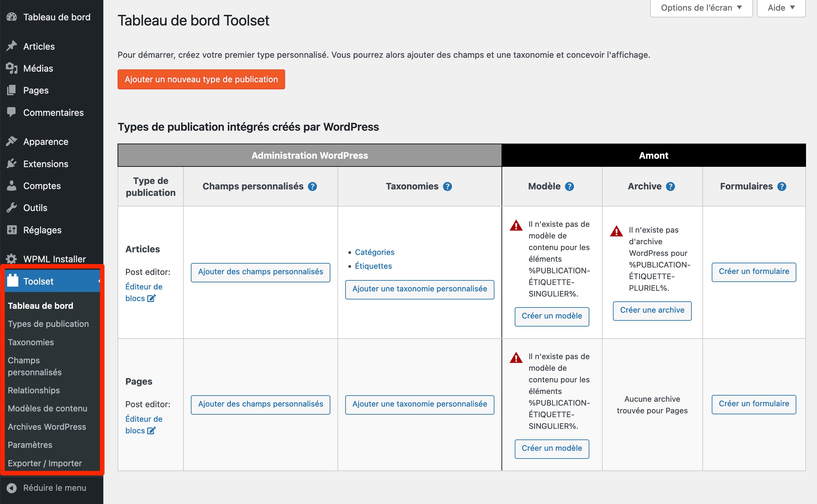Open help icon next to Modèle header
Screen dimensions: 817x504
569,186
